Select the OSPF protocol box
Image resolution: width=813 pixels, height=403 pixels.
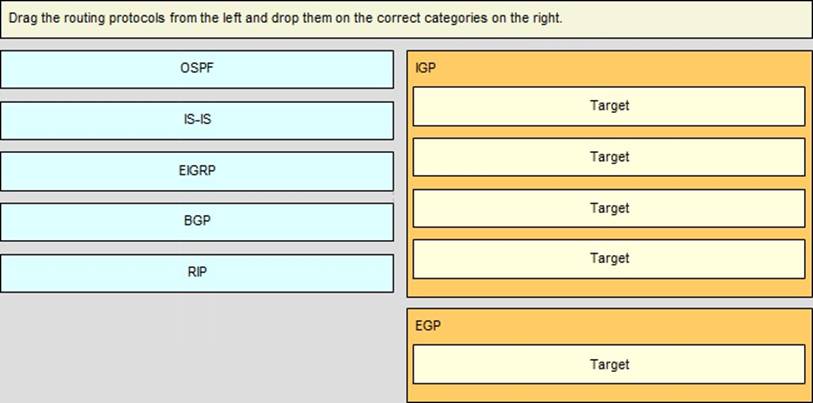(x=197, y=69)
